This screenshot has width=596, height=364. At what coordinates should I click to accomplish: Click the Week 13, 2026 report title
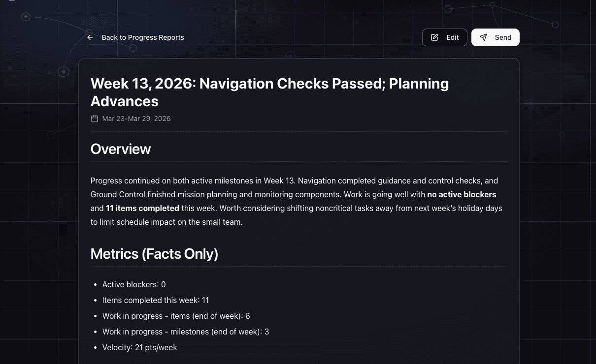point(269,92)
